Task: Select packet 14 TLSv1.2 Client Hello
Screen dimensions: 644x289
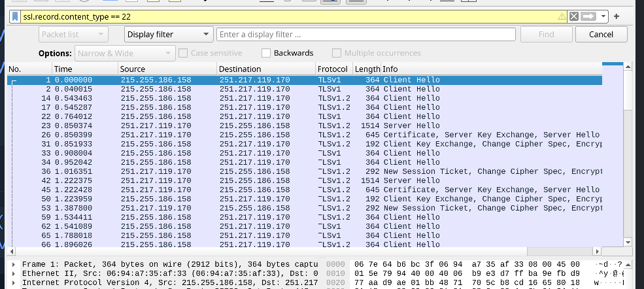Action: tap(305, 98)
